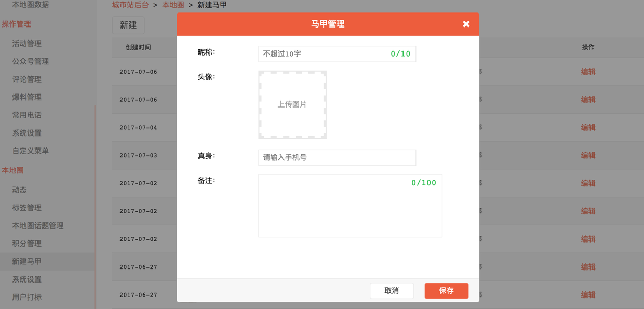The width and height of the screenshot is (644, 309).
Task: Open 本地圈话题管理 sidebar item
Action: tap(38, 226)
